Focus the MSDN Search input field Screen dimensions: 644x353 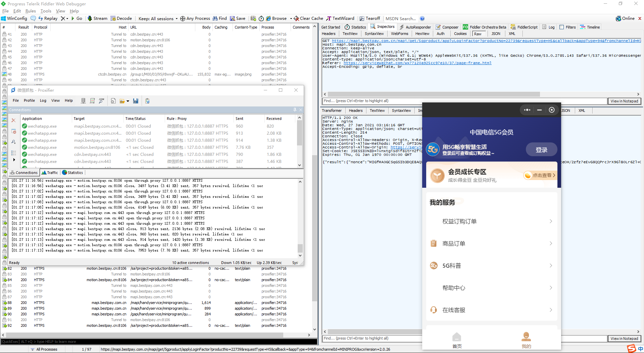tap(401, 18)
